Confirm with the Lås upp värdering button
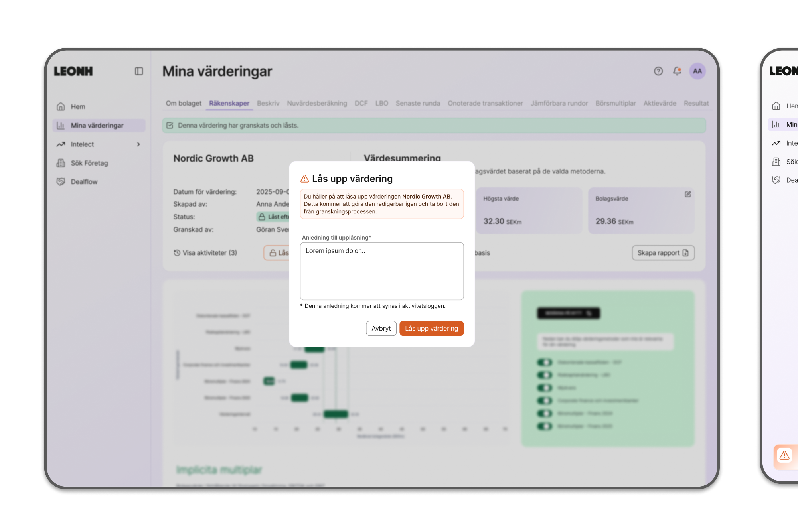 click(x=431, y=328)
